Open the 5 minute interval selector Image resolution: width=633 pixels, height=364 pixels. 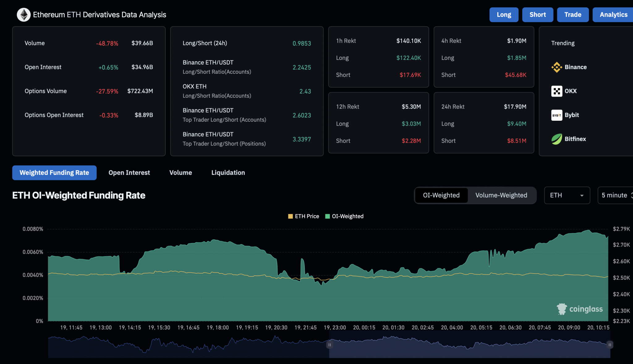615,195
